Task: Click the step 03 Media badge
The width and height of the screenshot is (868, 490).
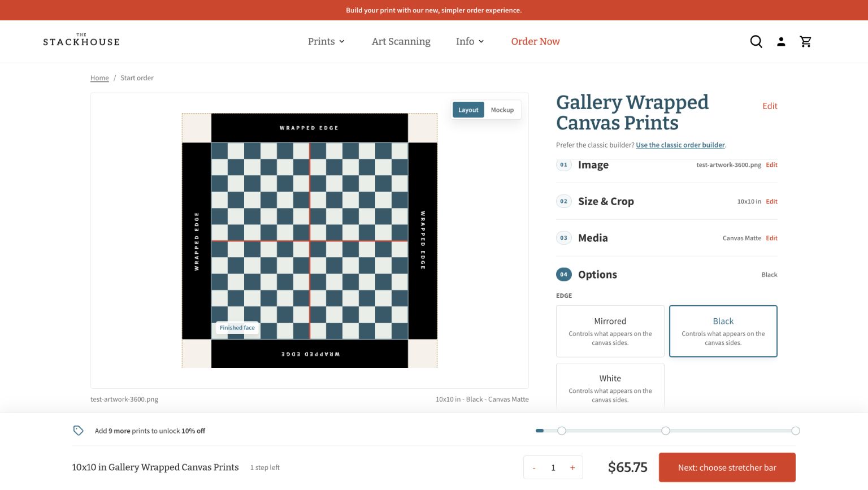Action: [563, 238]
